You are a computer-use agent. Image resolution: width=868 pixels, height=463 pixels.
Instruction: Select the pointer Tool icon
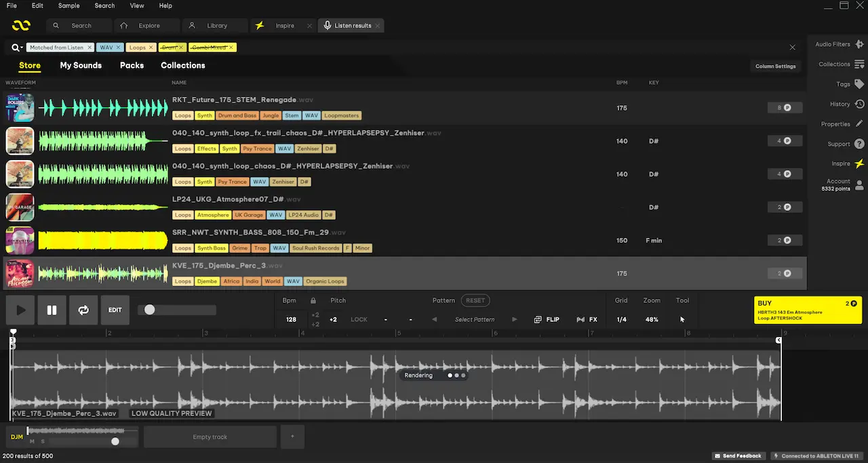click(x=682, y=319)
